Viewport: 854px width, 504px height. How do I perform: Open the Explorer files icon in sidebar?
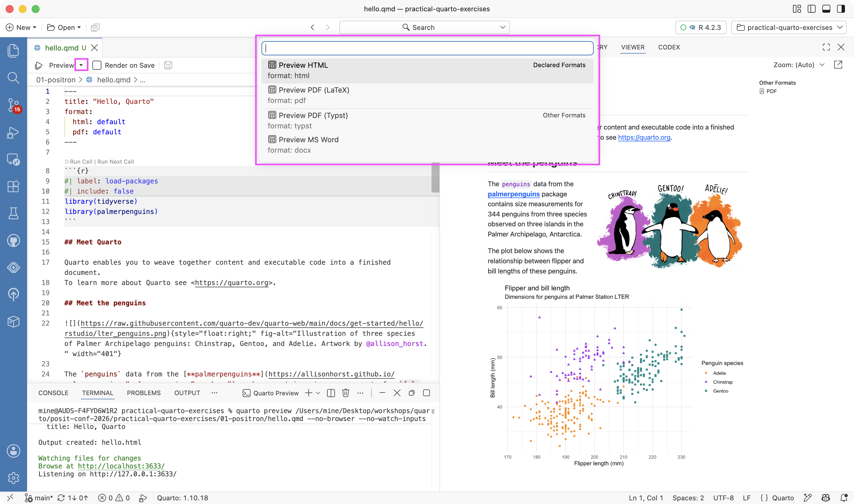[x=13, y=51]
